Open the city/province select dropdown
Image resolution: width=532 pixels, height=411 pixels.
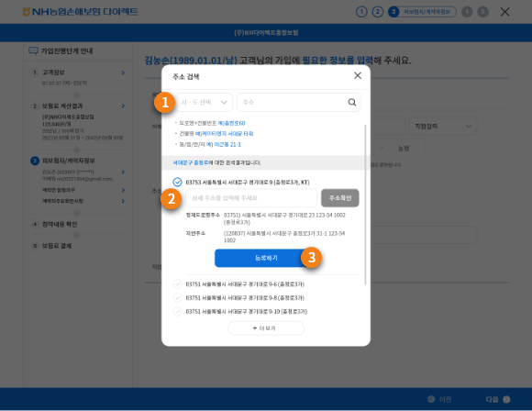click(204, 102)
